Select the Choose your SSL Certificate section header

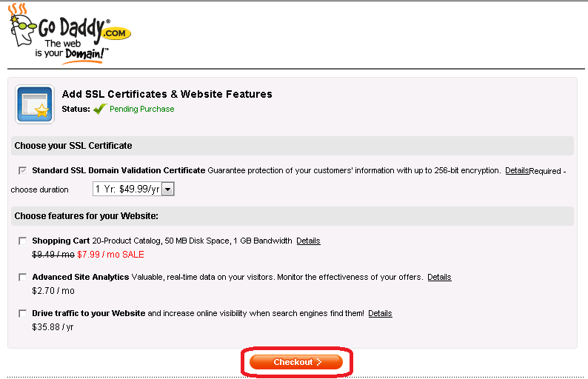[73, 146]
